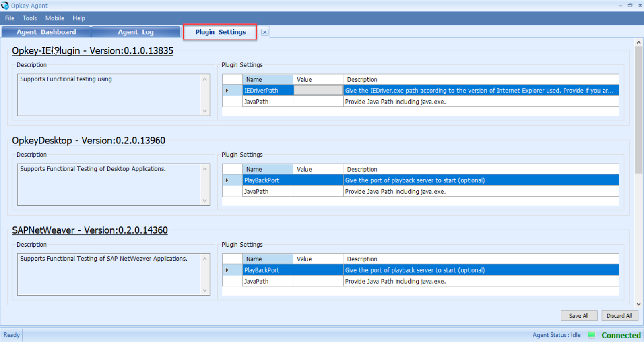The width and height of the screenshot is (644, 342).
Task: Click the Ready status bar text
Action: click(11, 335)
